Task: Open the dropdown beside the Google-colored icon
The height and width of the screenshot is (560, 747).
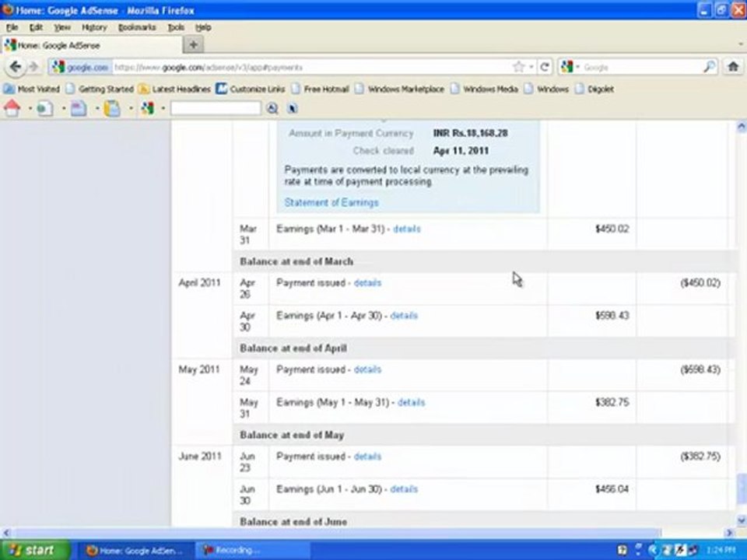Action: tap(163, 109)
